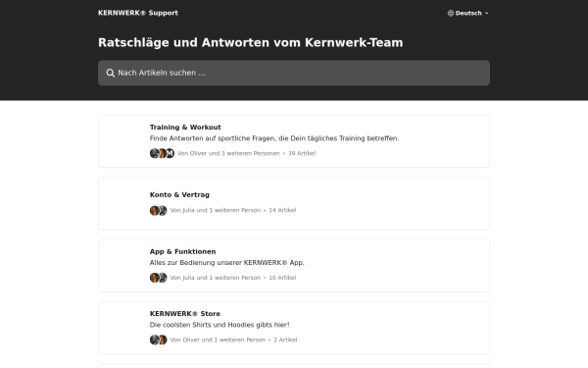The width and height of the screenshot is (588, 368).
Task: Click 'Die coolsten Shirts und Hoodies gibts hier!' text
Action: [220, 325]
